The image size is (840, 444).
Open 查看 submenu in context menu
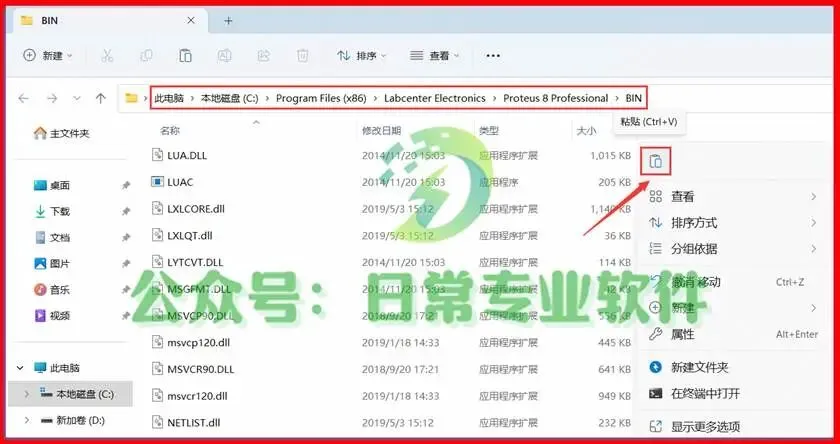coord(733,197)
